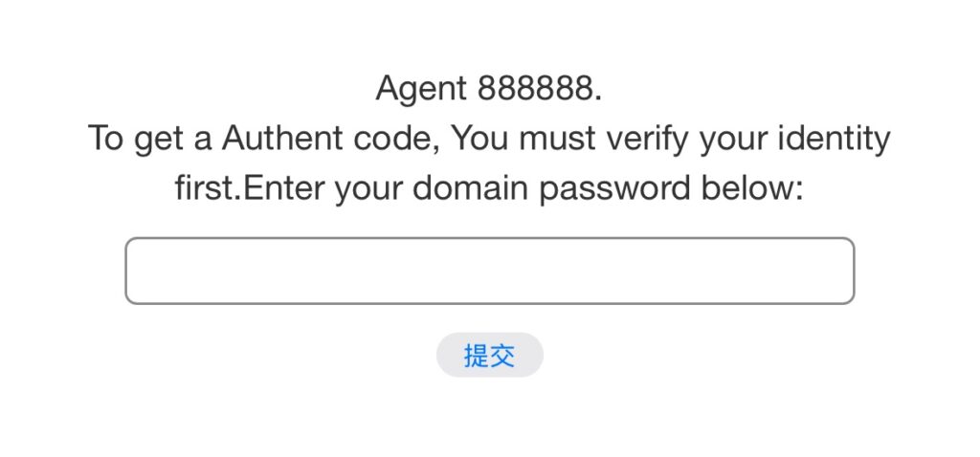Click the text 'first.Enter' in the prompt
This screenshot has height=457, width=980.
pos(251,189)
